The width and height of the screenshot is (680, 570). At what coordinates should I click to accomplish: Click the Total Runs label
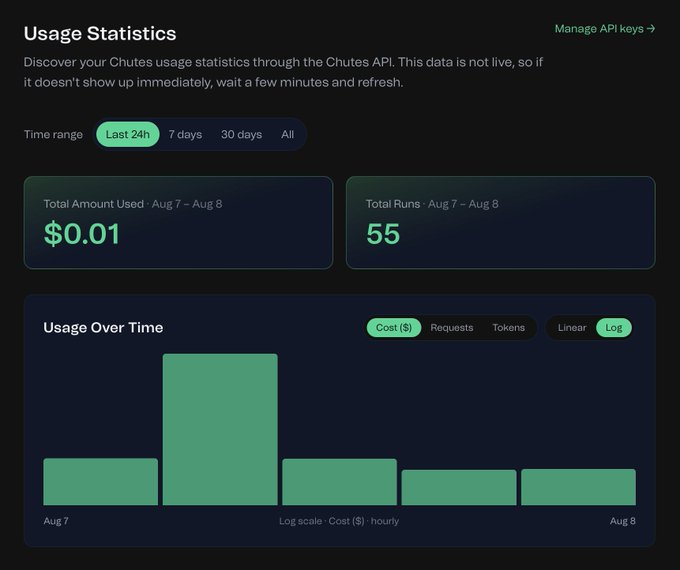(x=393, y=204)
